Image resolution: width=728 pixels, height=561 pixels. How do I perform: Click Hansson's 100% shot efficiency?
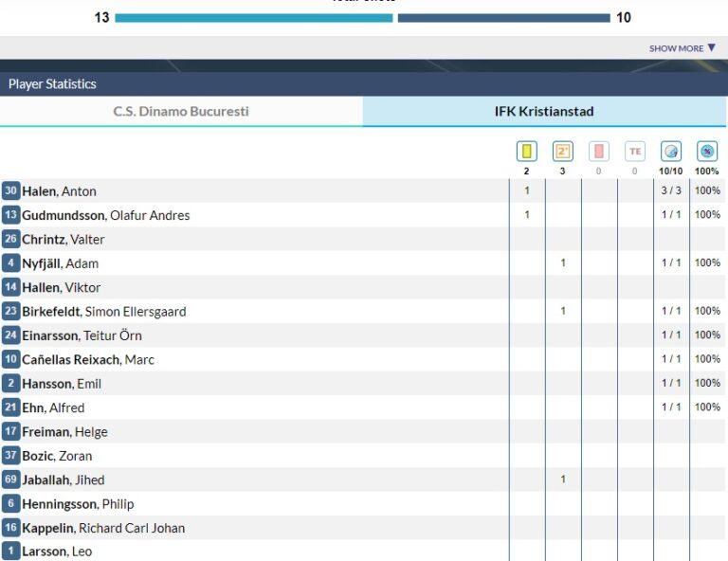[x=707, y=383]
